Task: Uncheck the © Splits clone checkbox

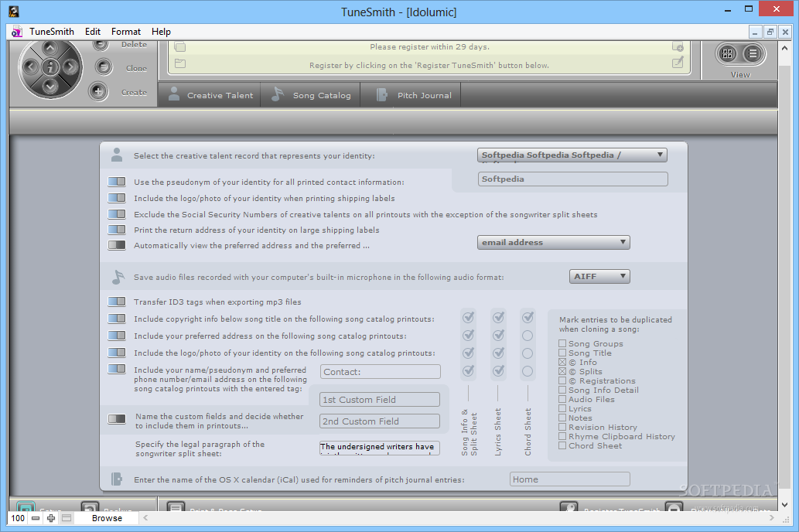Action: coord(562,371)
